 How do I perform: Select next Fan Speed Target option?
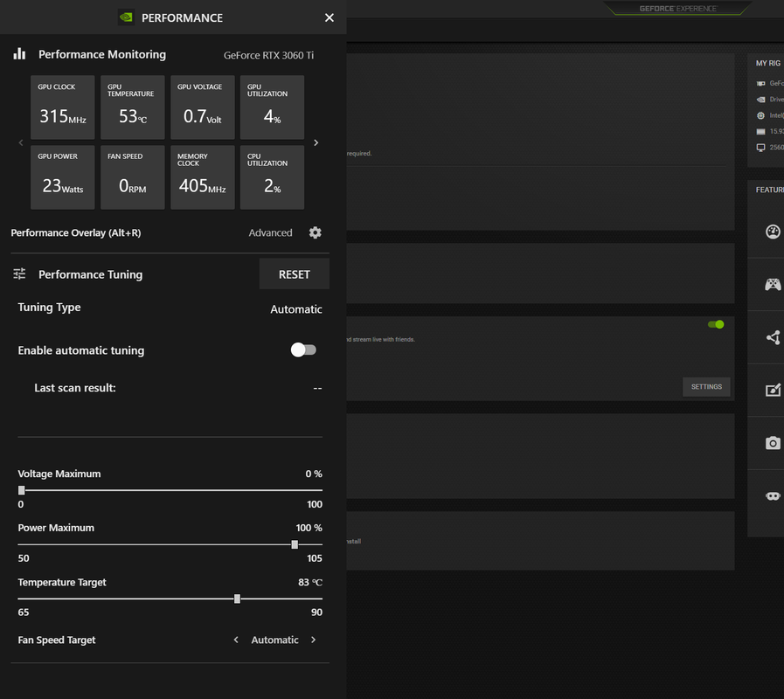(314, 640)
